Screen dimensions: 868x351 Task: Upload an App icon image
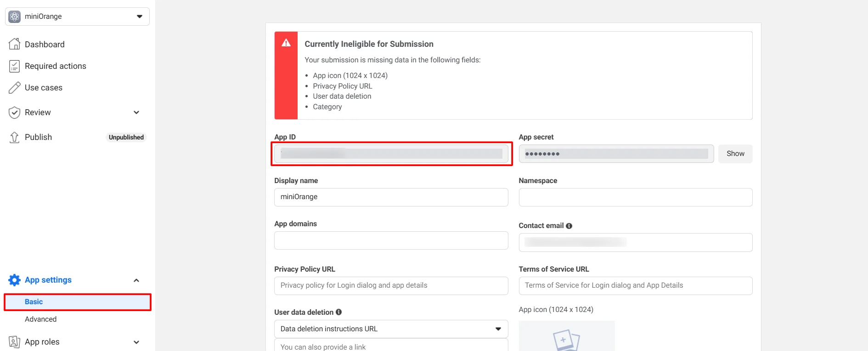point(567,336)
